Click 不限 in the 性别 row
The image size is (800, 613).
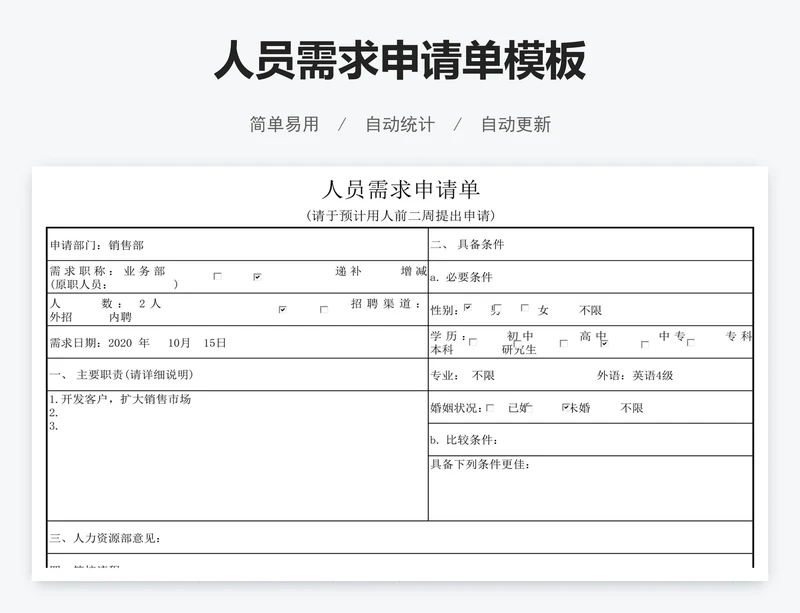(590, 310)
